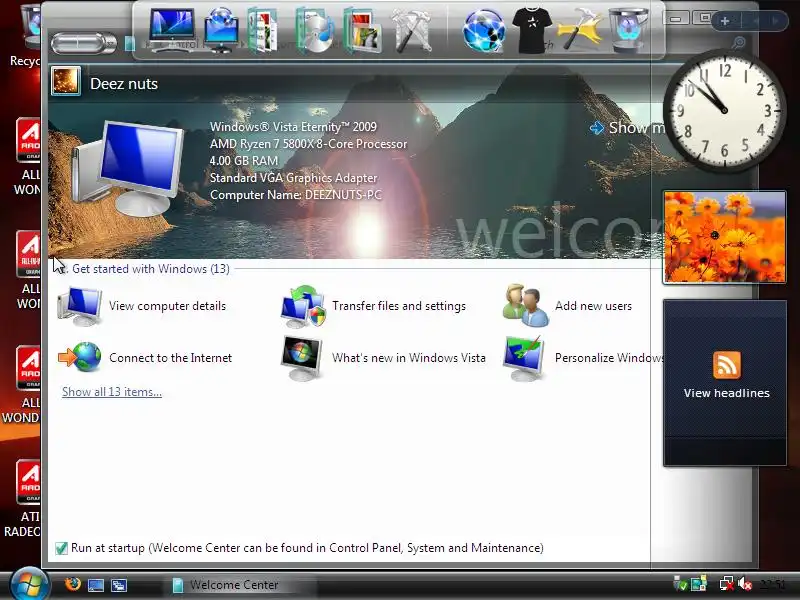This screenshot has width=800, height=600.
Task: Click the black t-shirt dock icon
Action: coord(532,31)
